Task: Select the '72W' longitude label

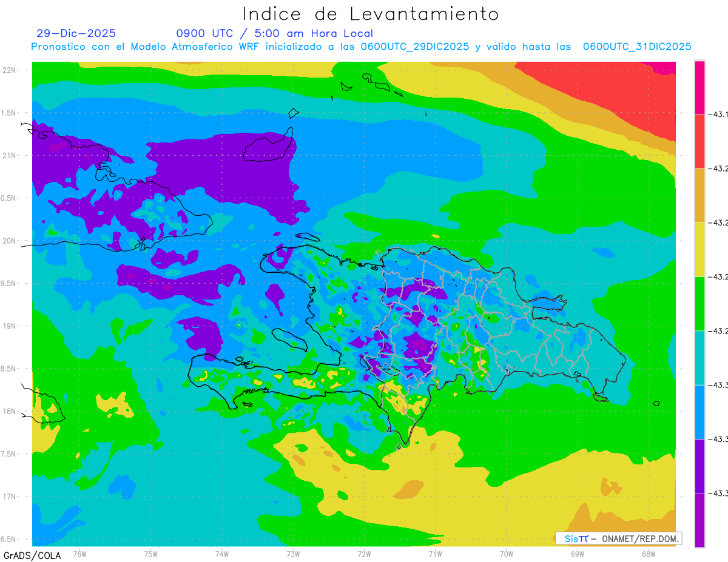Action: [x=364, y=553]
